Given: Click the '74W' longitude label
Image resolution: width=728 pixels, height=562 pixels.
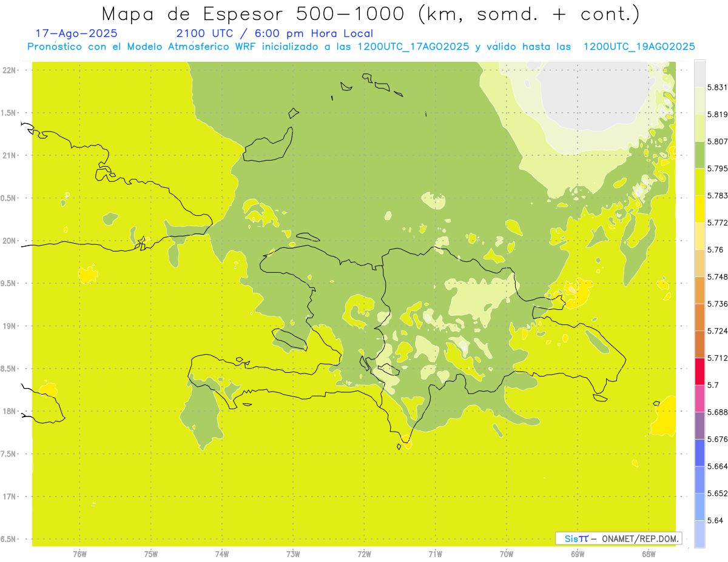Looking at the screenshot, I should 222,554.
